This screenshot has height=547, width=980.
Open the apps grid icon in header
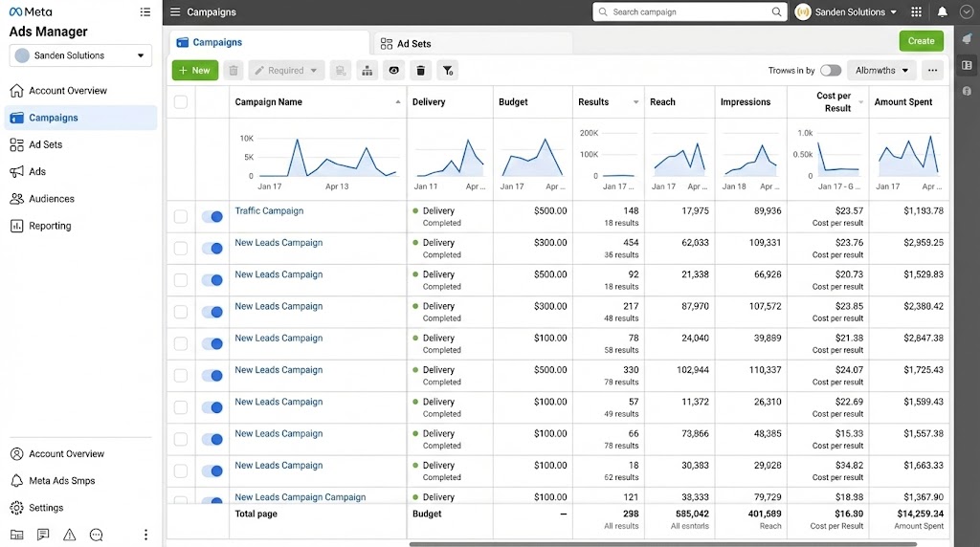click(916, 11)
